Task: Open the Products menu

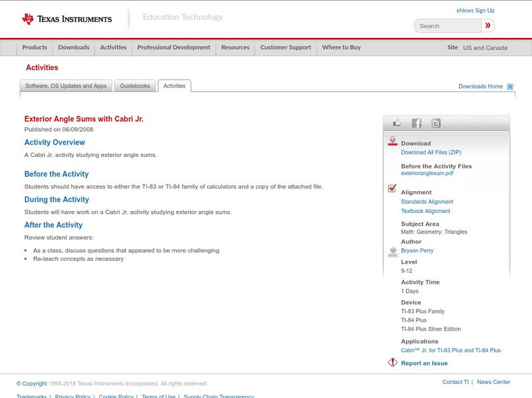Action: click(x=35, y=48)
